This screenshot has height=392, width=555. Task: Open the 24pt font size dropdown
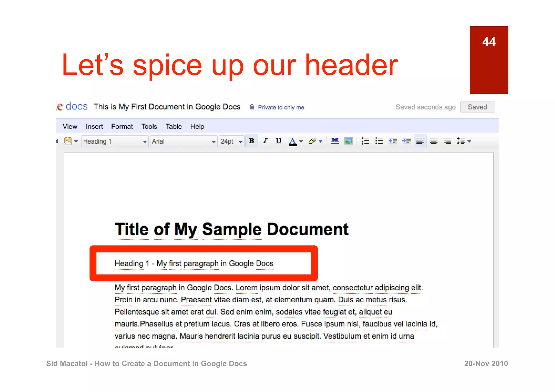pos(231,141)
